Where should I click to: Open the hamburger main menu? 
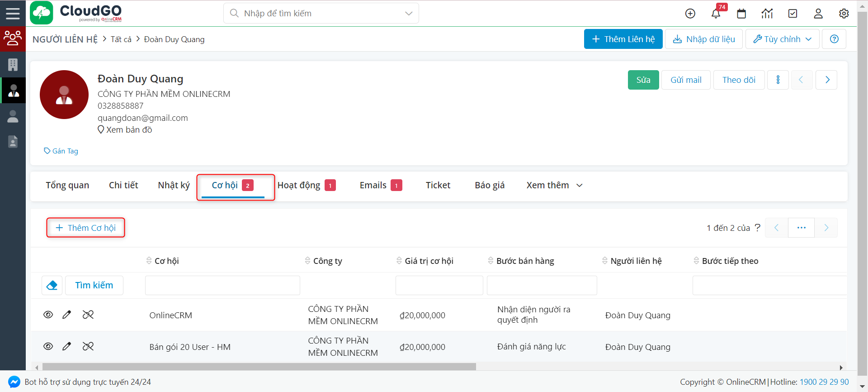13,13
